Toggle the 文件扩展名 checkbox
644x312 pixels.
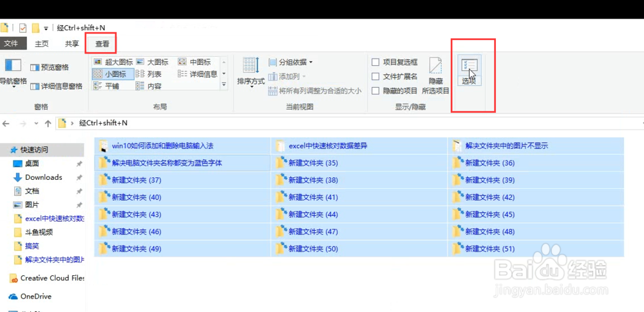coord(375,77)
